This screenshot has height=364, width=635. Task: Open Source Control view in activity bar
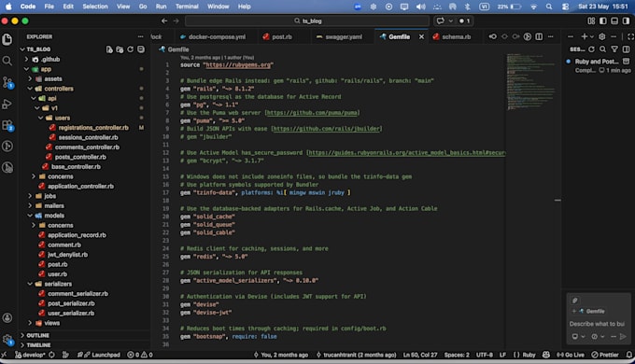coord(7,82)
